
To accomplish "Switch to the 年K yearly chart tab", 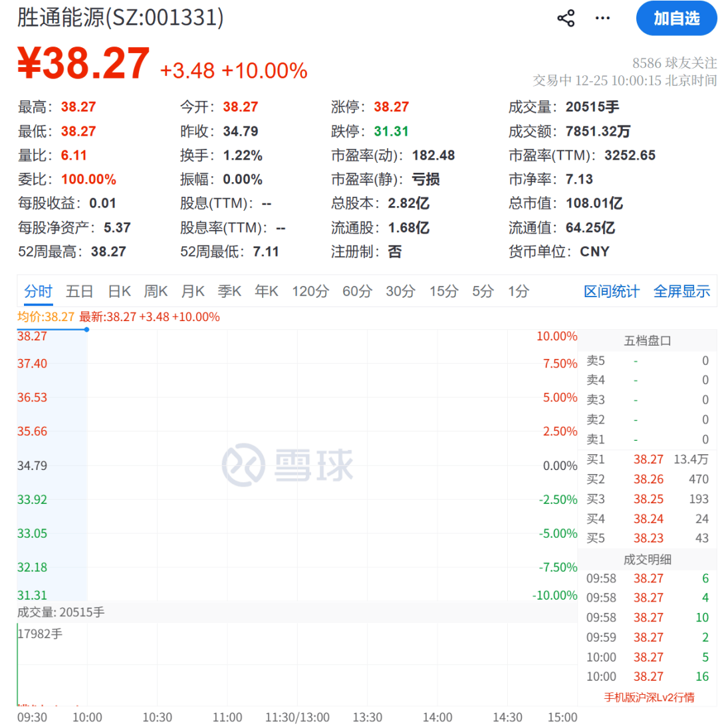I will [x=266, y=291].
